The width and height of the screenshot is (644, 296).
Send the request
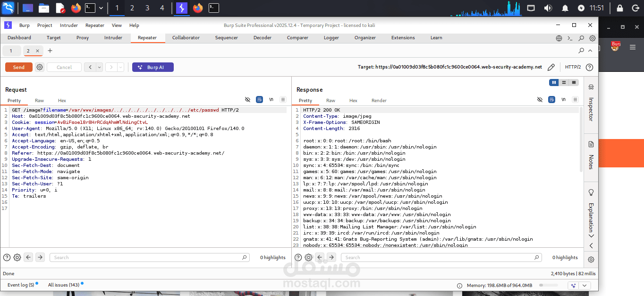tap(19, 67)
